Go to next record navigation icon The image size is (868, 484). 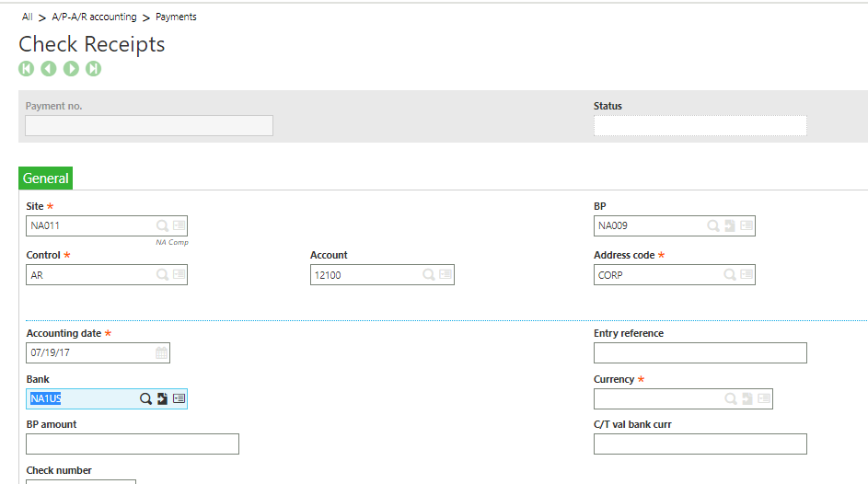click(71, 69)
